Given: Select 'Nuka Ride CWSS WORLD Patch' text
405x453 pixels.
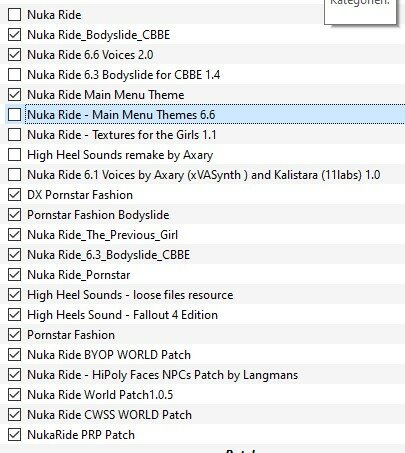Looking at the screenshot, I should coord(110,415).
